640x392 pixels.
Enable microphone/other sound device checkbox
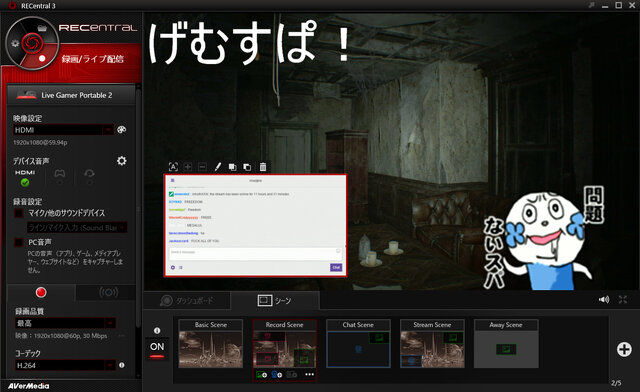18,213
